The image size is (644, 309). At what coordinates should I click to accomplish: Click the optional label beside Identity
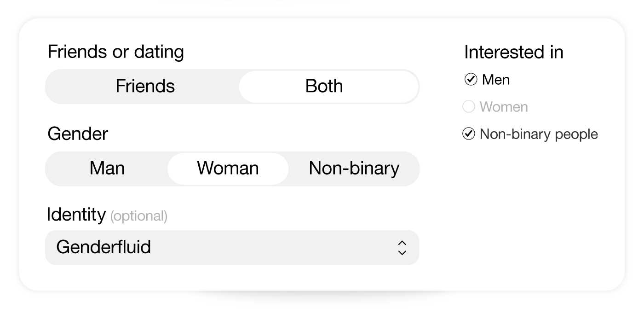(139, 216)
